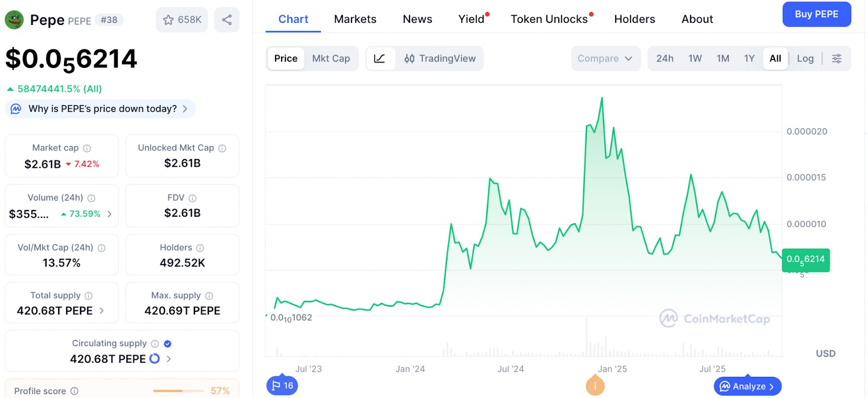Click the #38 rank badge
868x398 pixels.
pyautogui.click(x=109, y=20)
